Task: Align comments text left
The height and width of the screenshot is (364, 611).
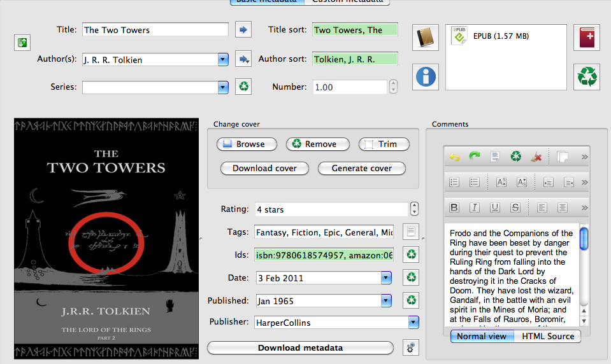Action: tap(542, 207)
